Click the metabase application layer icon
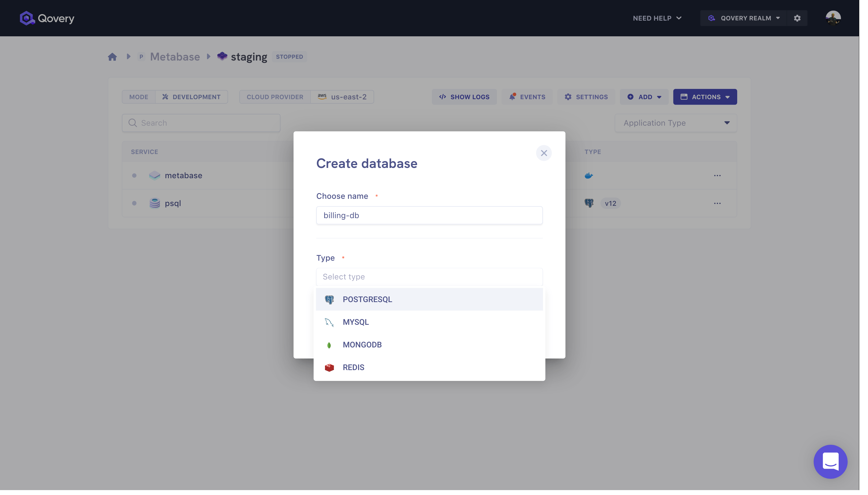The height and width of the screenshot is (495, 868). [x=155, y=175]
